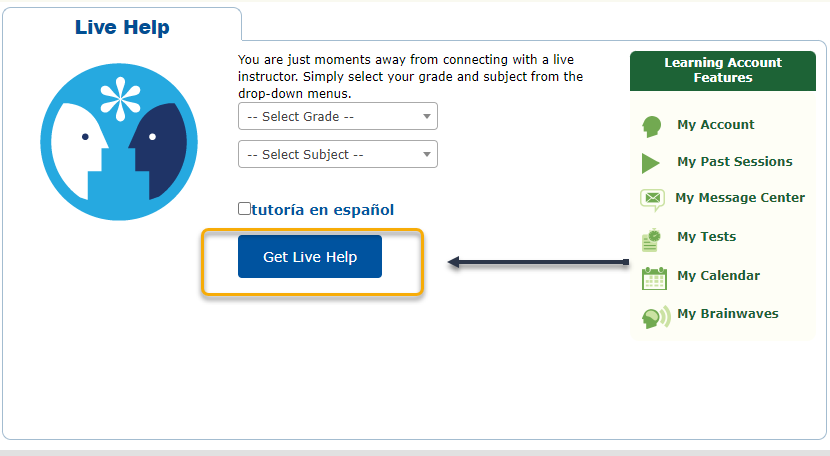Image resolution: width=830 pixels, height=456 pixels.
Task: Switch to the Live Help tab
Action: 122,26
